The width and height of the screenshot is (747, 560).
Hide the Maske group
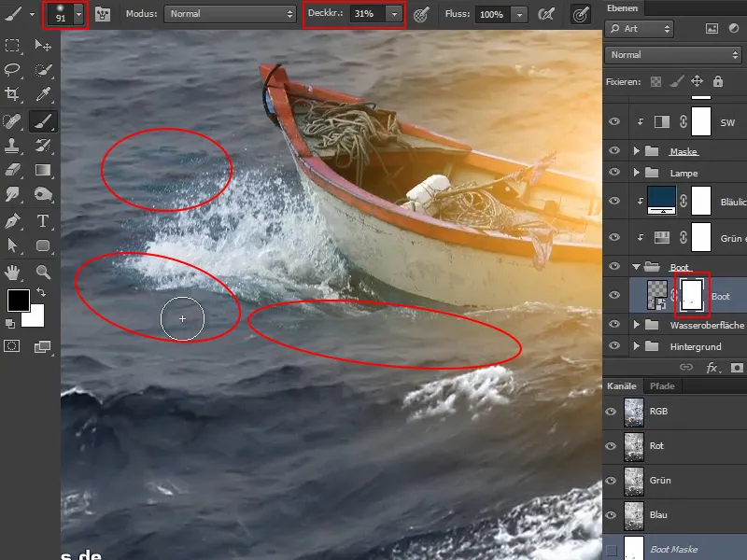pos(614,150)
